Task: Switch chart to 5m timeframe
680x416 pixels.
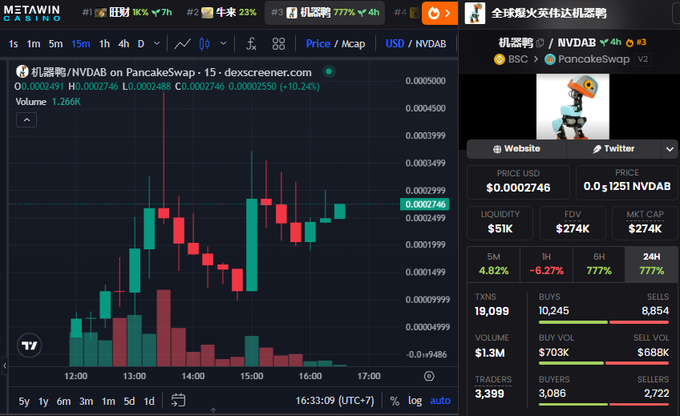Action: click(x=56, y=44)
